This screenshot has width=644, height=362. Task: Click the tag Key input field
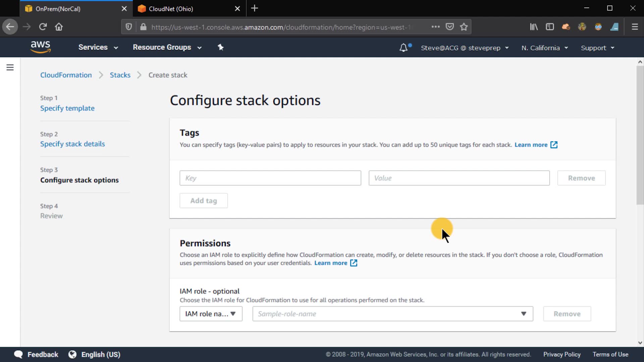(270, 178)
